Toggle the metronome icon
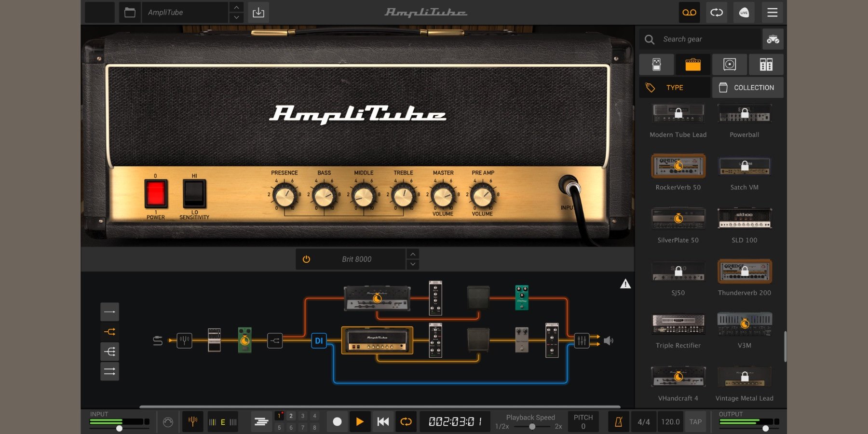The width and height of the screenshot is (868, 434). click(x=618, y=422)
